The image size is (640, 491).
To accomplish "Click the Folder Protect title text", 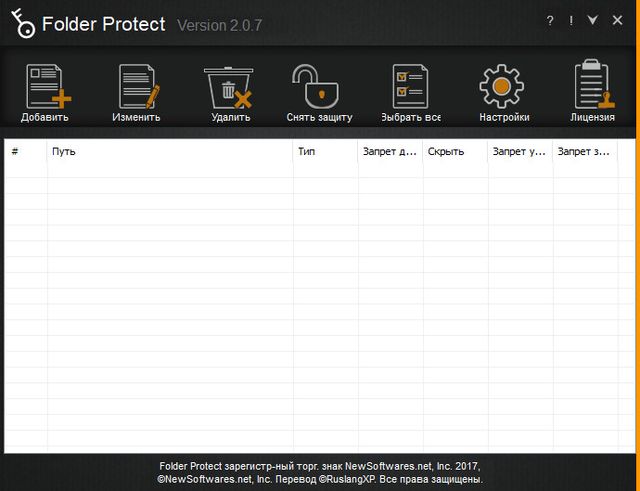I will click(104, 24).
